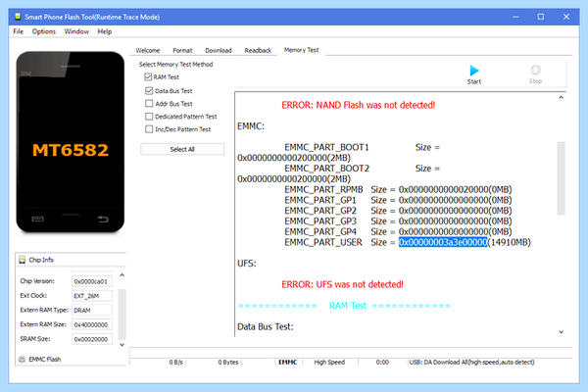Click the EMMC_PART_GP2 entry
Image resolution: width=588 pixels, height=392 pixels.
click(x=320, y=211)
